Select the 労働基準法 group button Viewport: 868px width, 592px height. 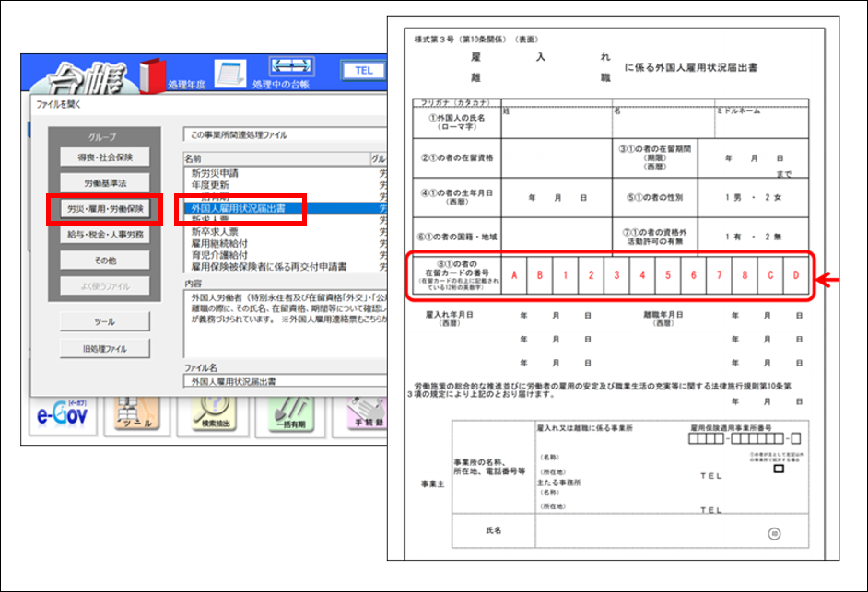click(105, 182)
